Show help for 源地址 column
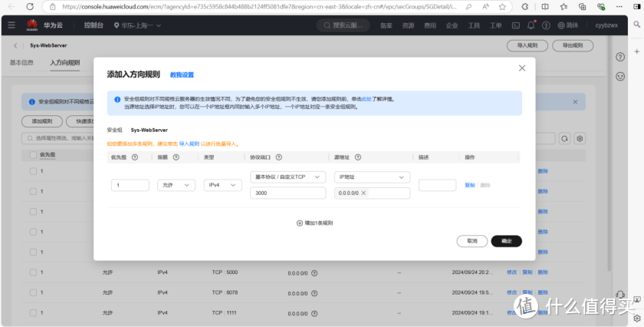 (x=358, y=157)
